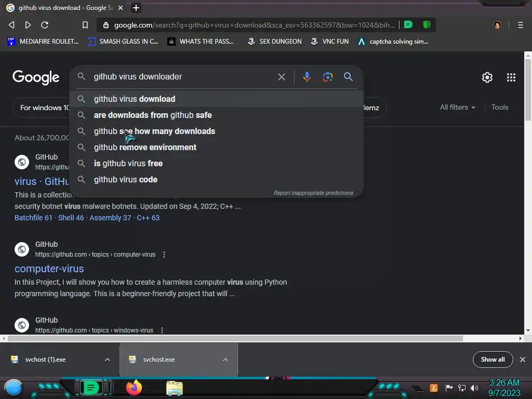Close the downloads bar
Image resolution: width=532 pixels, height=399 pixels.
click(523, 360)
